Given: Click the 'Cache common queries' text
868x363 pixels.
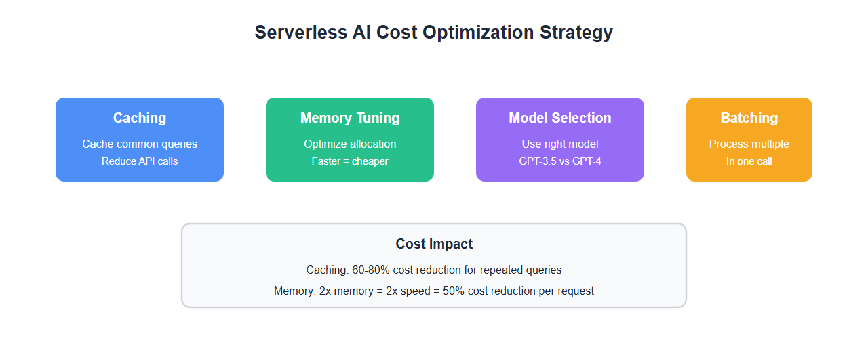Looking at the screenshot, I should (140, 144).
